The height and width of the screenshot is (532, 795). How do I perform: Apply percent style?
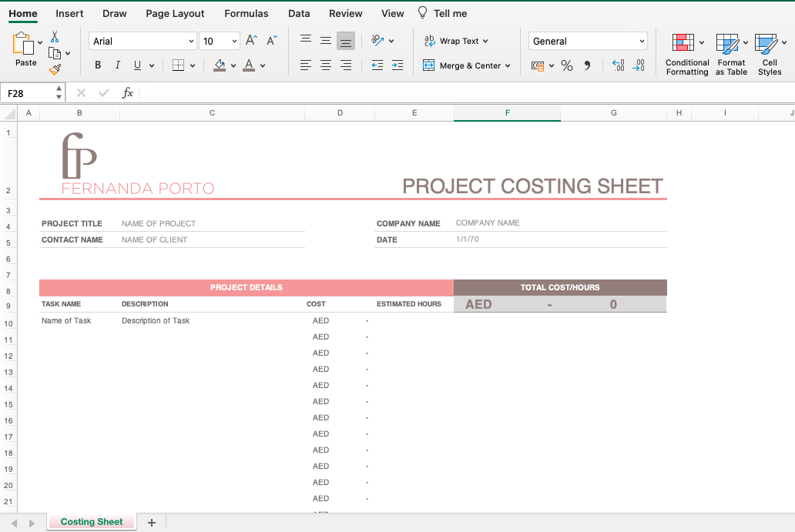coord(567,65)
